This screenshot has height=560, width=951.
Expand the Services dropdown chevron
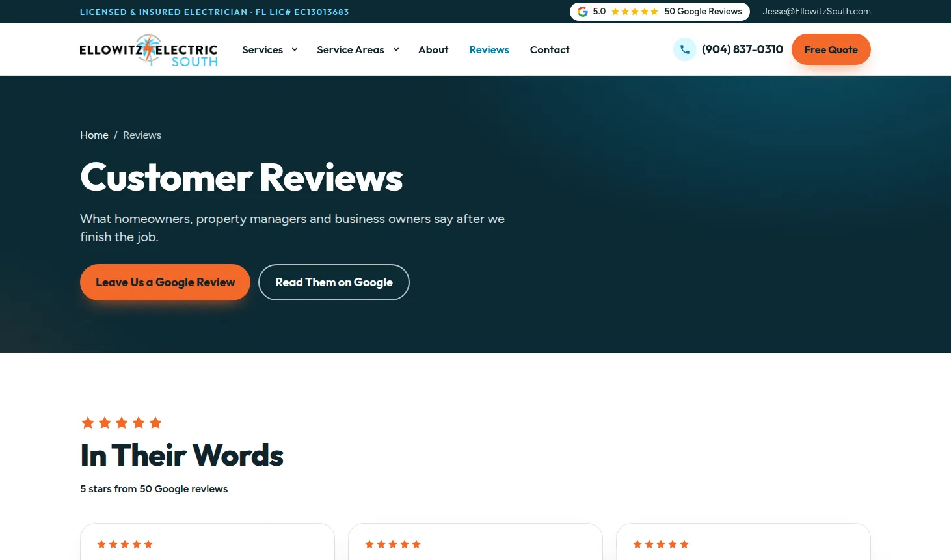295,49
